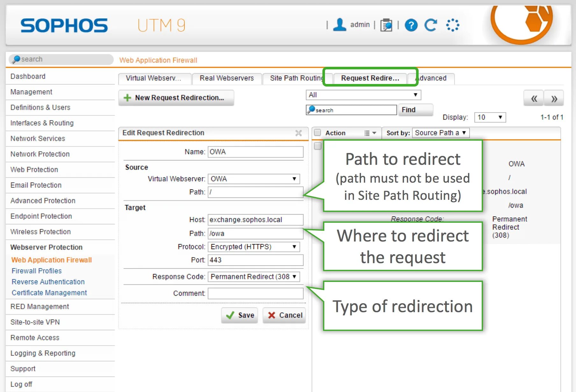Open Web Protection menu
576x392 pixels.
(x=60, y=170)
